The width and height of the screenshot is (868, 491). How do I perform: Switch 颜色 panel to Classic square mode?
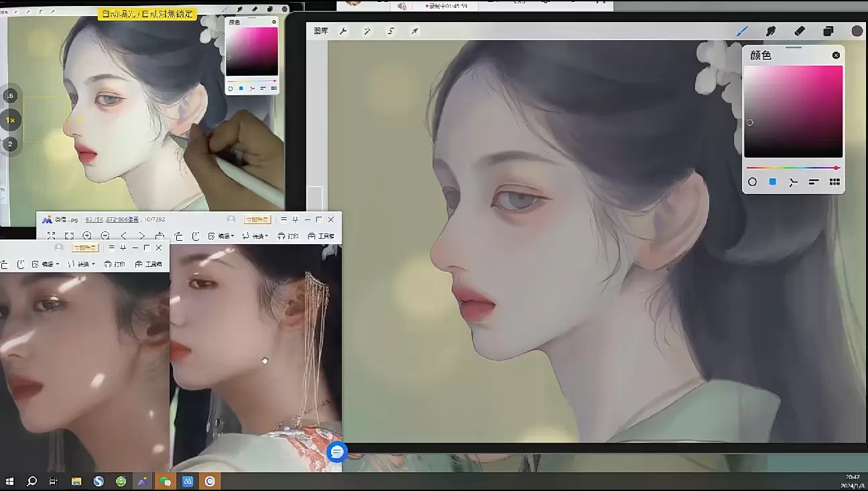773,182
